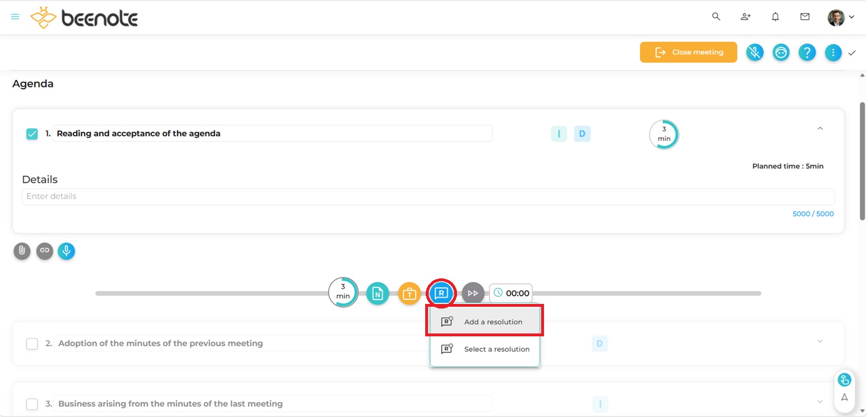This screenshot has height=417, width=868.
Task: Start audio recording with the blue microphone icon
Action: 67,251
